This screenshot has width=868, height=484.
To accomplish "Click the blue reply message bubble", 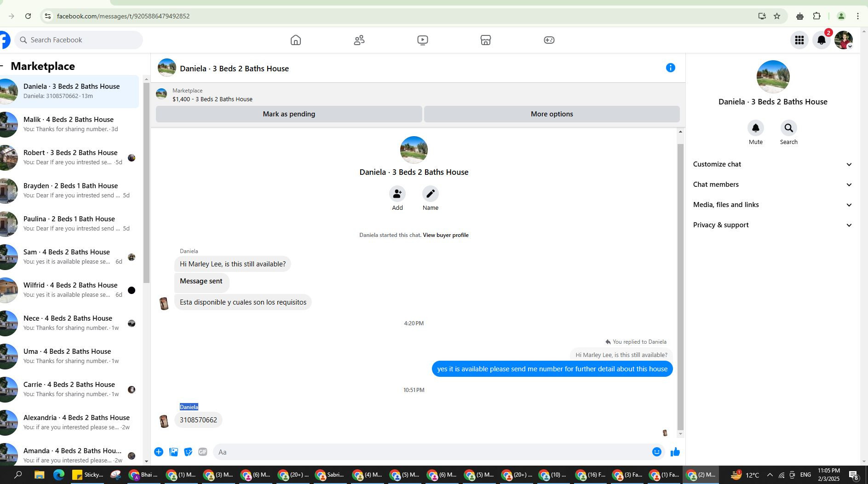I will (x=552, y=369).
